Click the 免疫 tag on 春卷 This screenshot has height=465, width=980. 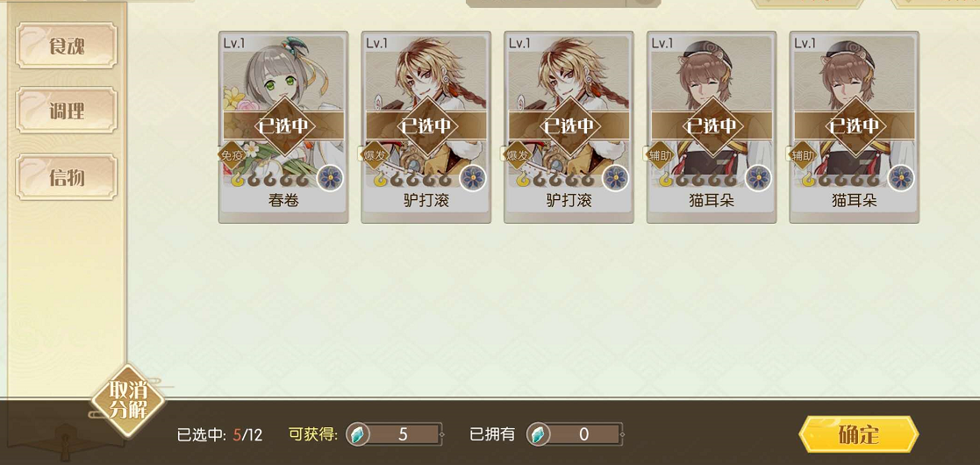(x=231, y=154)
